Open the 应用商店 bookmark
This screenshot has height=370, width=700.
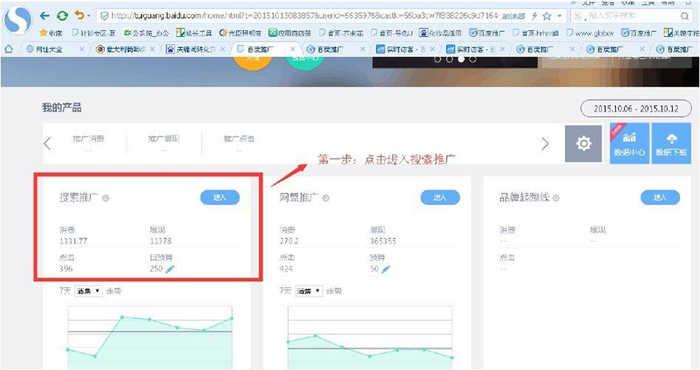coord(290,33)
